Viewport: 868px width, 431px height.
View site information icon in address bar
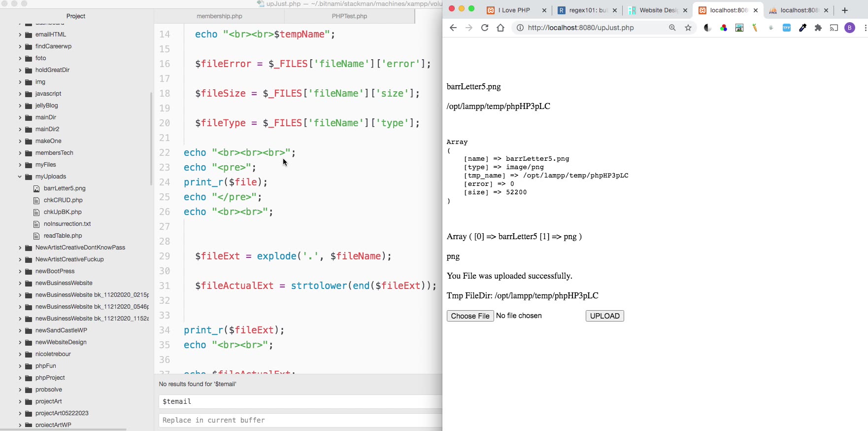[520, 28]
